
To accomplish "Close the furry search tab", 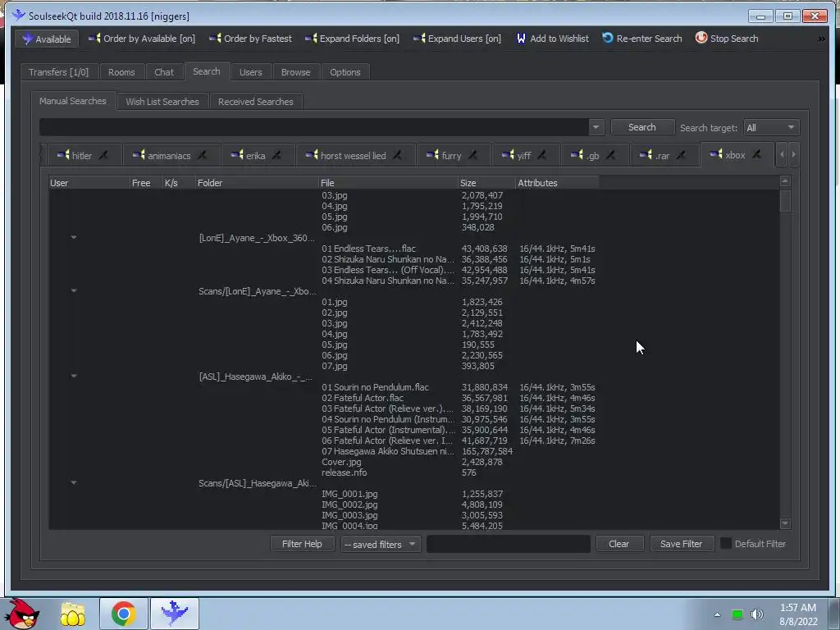I will click(x=472, y=155).
